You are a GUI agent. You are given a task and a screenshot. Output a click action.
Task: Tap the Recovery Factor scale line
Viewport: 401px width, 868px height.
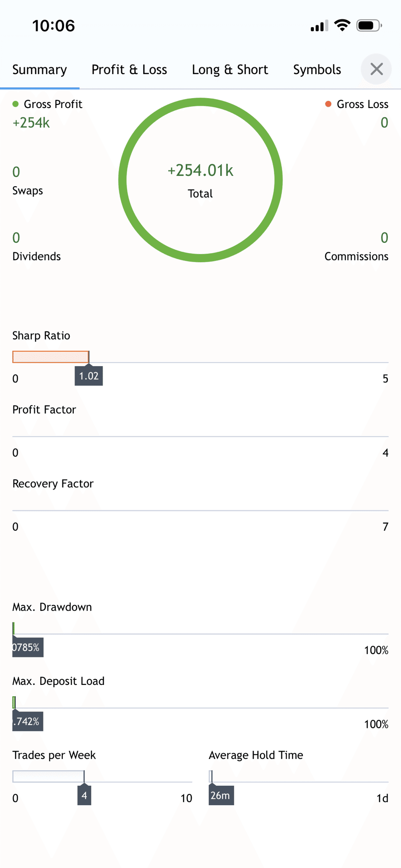pos(200,510)
